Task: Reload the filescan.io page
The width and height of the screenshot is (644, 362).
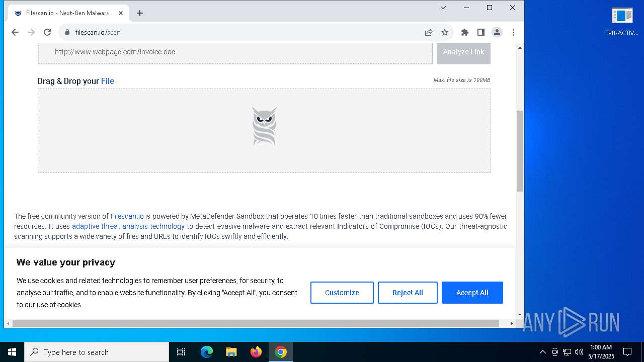Action: click(47, 32)
